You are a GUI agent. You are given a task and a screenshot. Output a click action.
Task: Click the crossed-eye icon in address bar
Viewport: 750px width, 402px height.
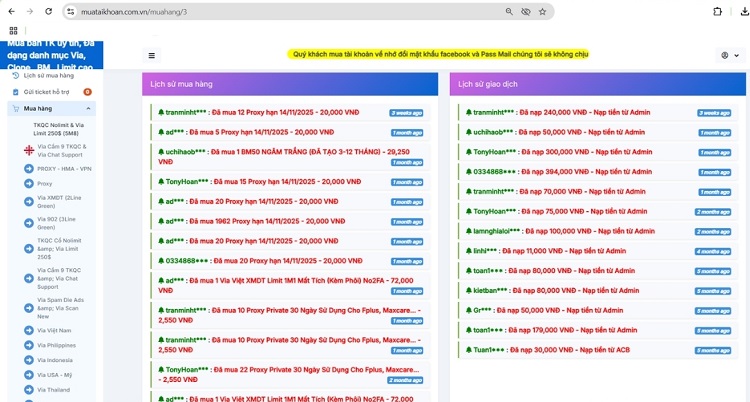[x=526, y=11]
